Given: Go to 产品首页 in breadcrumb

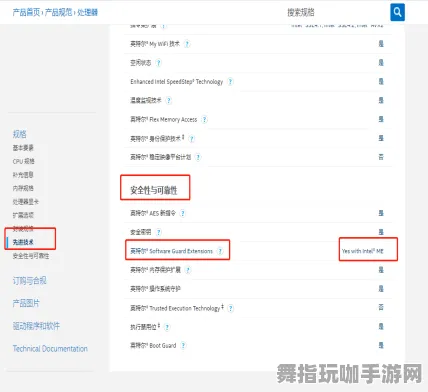Looking at the screenshot, I should pos(26,12).
